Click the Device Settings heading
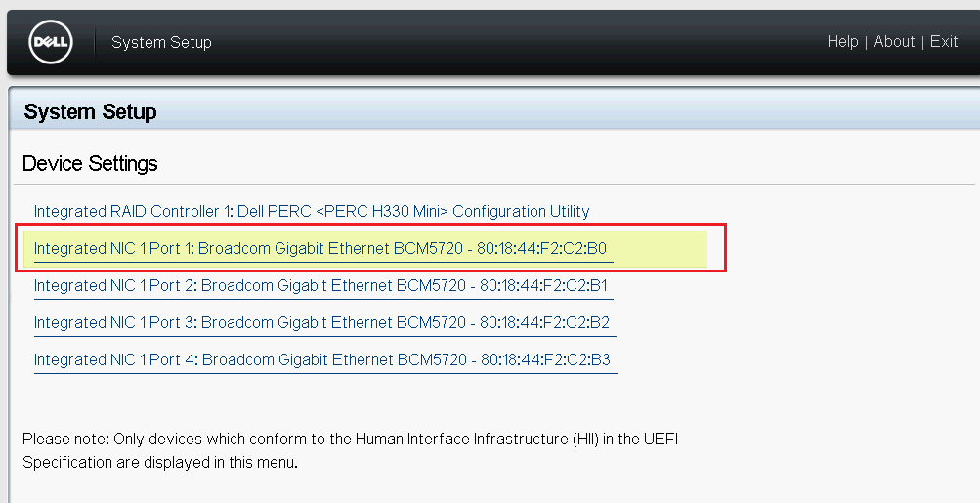980x503 pixels. point(90,163)
